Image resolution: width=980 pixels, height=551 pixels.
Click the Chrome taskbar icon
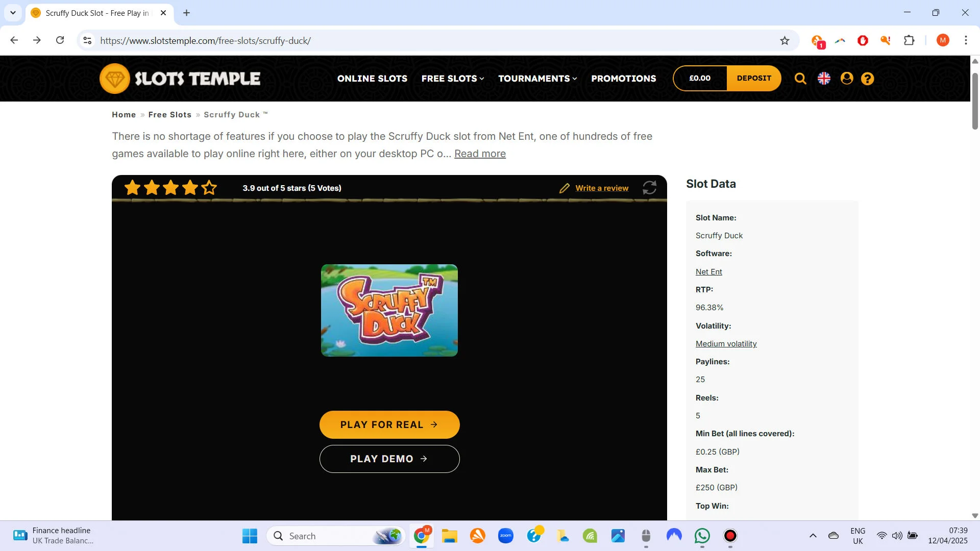point(421,536)
